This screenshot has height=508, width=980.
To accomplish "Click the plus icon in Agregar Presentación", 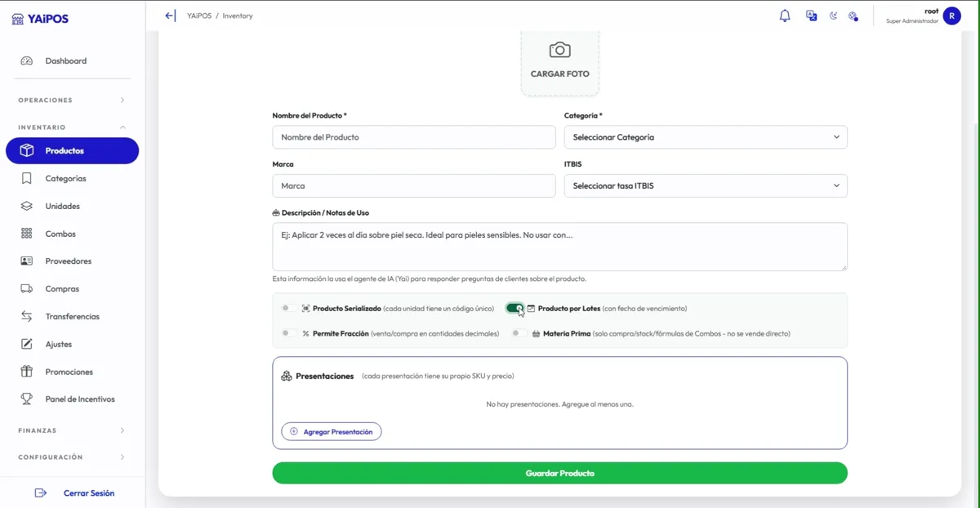I will [294, 431].
